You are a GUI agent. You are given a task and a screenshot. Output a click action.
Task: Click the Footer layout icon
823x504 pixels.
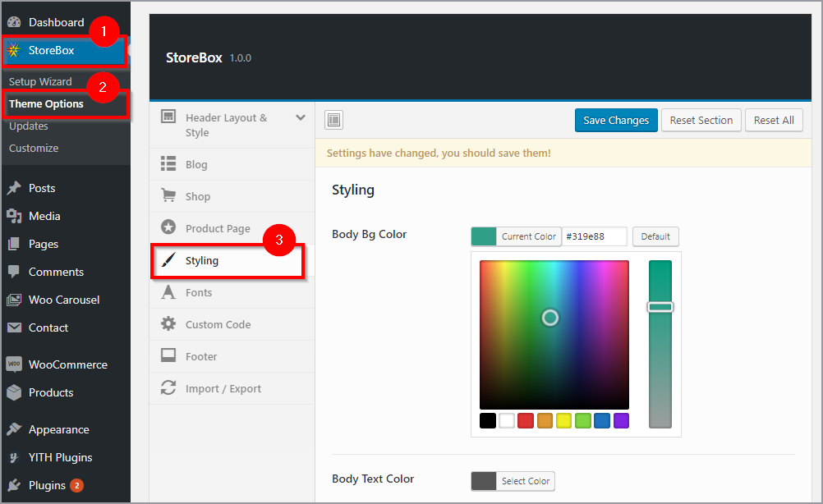pyautogui.click(x=168, y=355)
